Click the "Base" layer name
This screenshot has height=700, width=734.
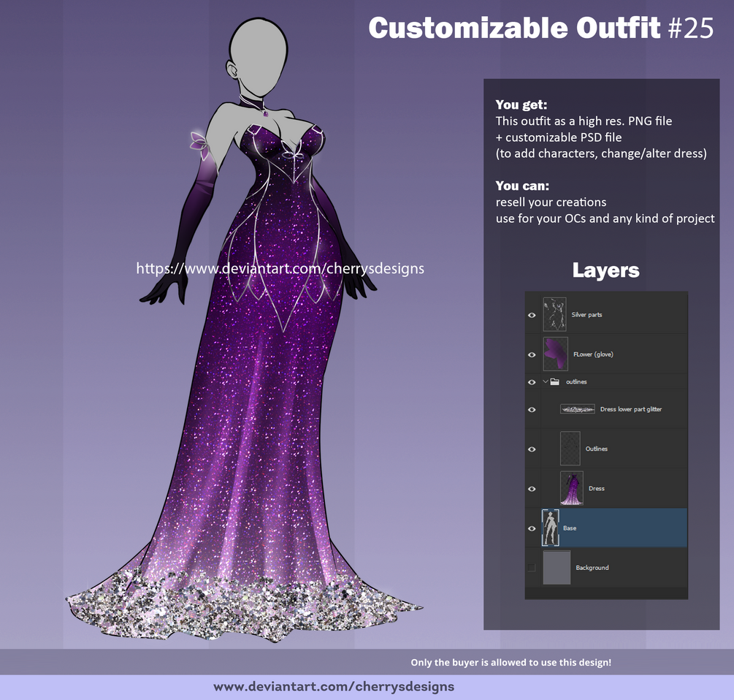click(570, 528)
